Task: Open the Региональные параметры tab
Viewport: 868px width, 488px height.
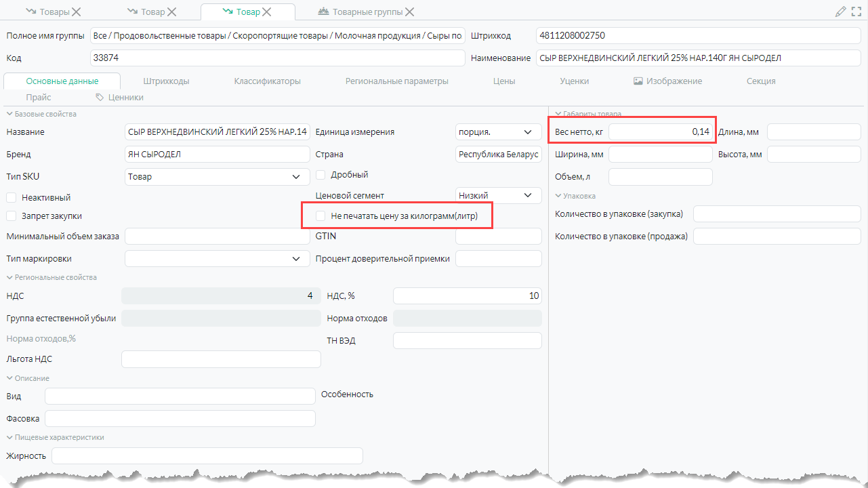Action: 396,81
